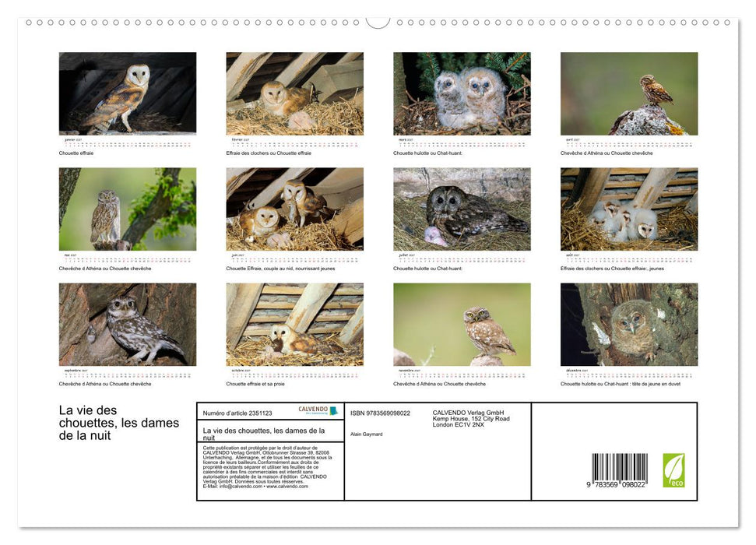The image size is (756, 545).
Task: Click the green eco leaf icon
Action: (x=673, y=470)
